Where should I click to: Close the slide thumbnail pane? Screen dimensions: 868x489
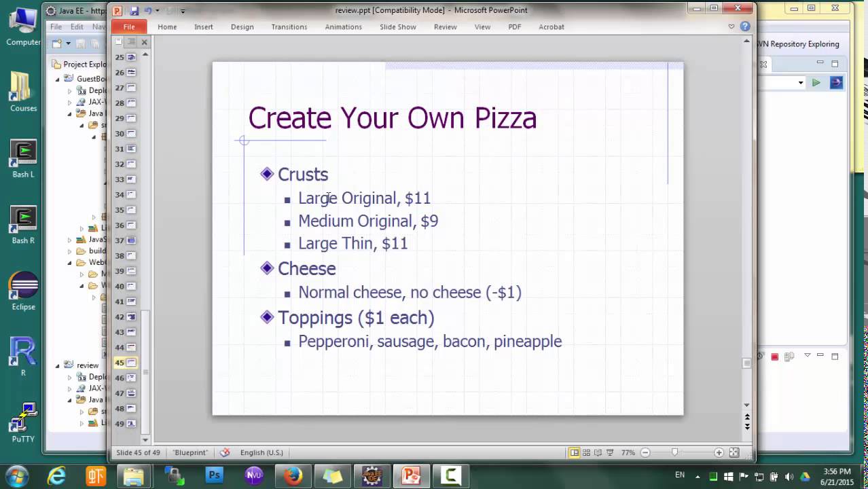pos(144,42)
